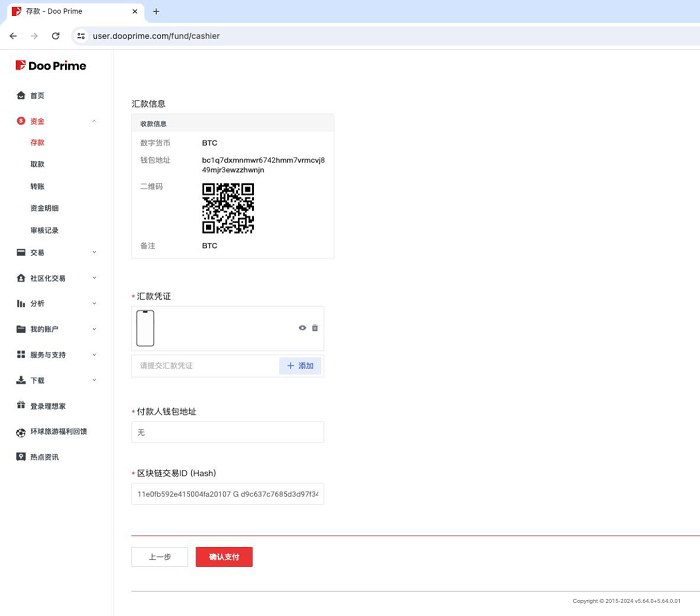The height and width of the screenshot is (616, 700).
Task: Open 热点资讯 news item
Action: 44,457
